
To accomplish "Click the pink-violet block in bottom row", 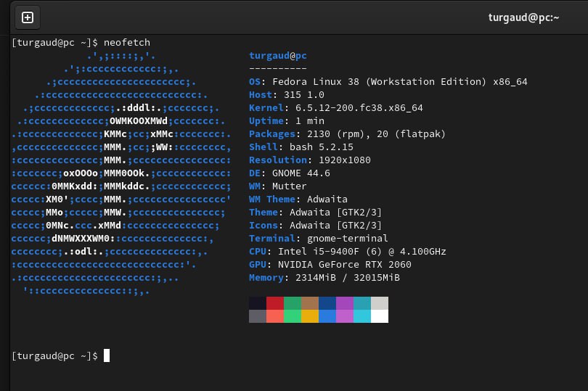I will pos(345,316).
